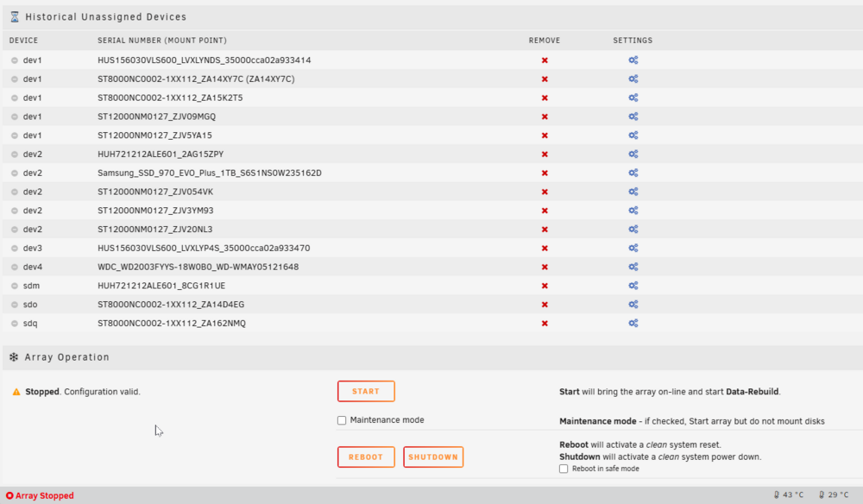Click the Array Operation snowflake icon
Viewport: 863px width, 504px height.
tap(14, 357)
